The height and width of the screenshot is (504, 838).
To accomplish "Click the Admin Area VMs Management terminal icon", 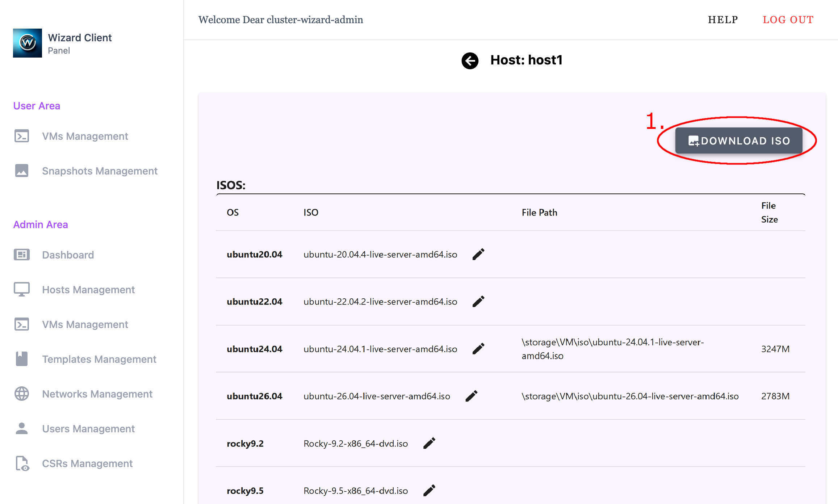I will click(x=22, y=324).
